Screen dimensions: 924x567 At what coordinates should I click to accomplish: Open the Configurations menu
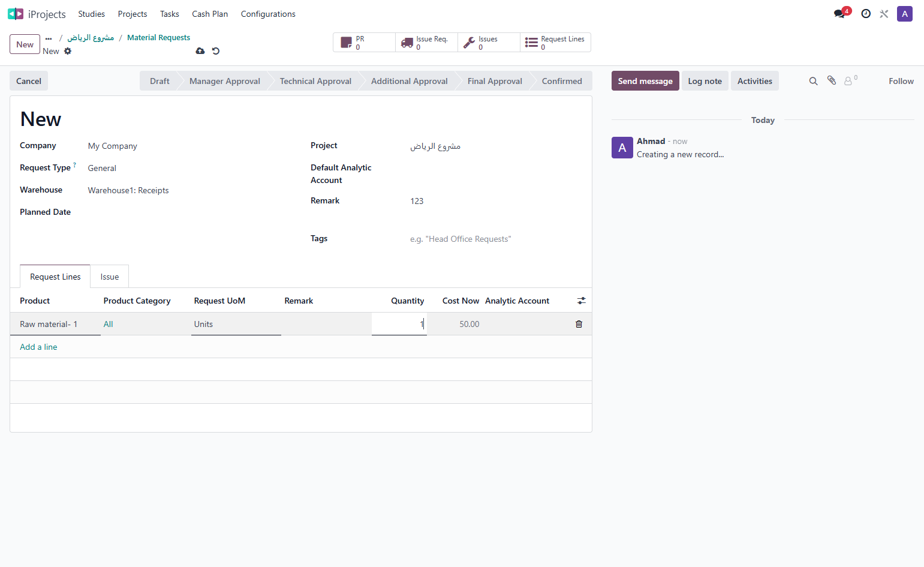(268, 14)
